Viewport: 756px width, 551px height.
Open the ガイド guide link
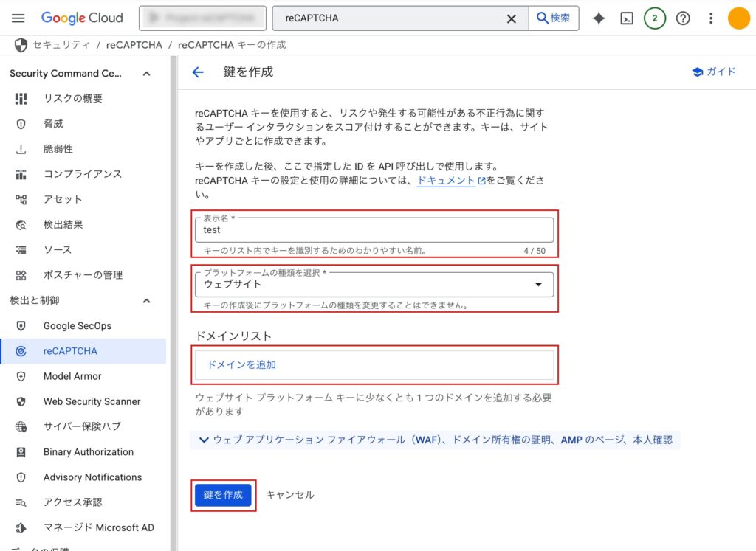tap(714, 72)
